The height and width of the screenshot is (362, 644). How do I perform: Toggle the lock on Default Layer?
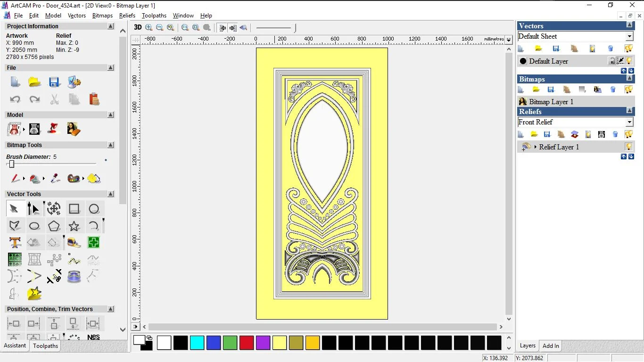click(611, 61)
